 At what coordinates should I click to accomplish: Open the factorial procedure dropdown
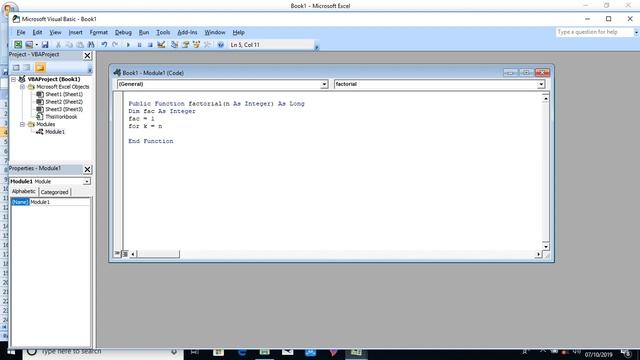(x=541, y=84)
